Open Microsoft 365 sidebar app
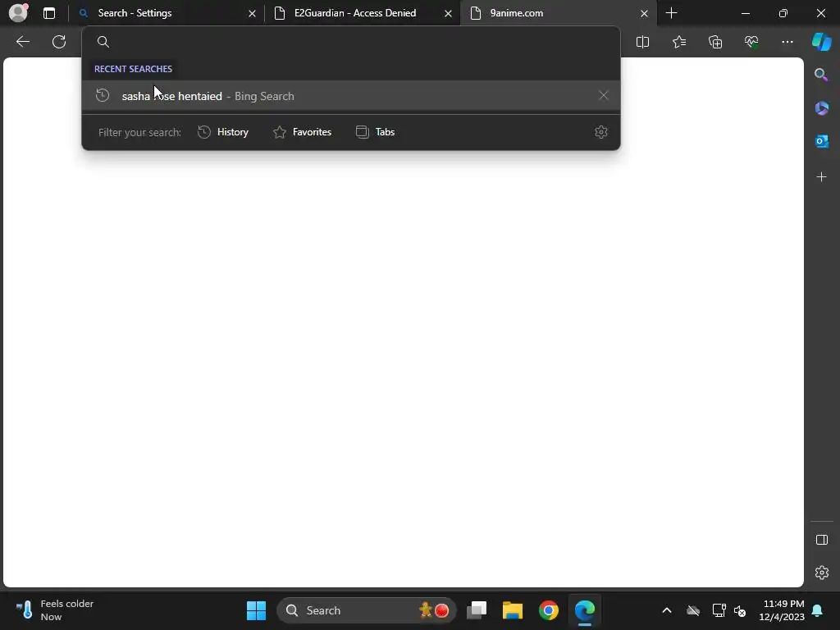This screenshot has width=840, height=630. 821,107
